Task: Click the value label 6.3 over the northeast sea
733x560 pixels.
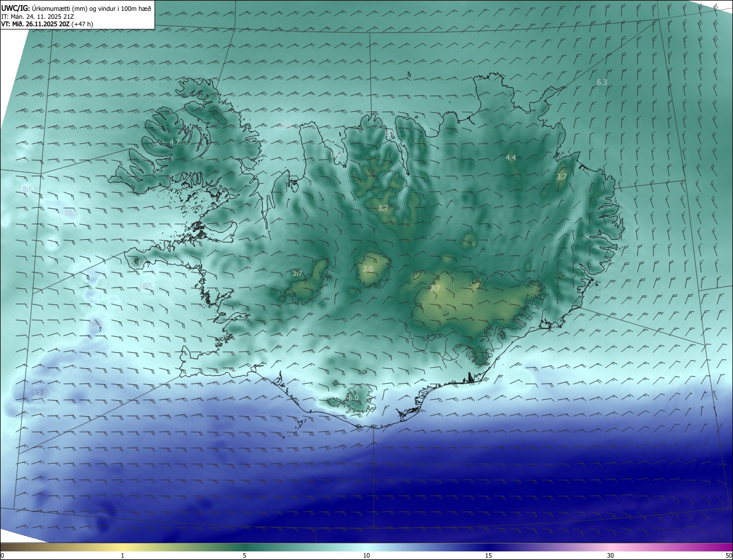Action: 602,82
